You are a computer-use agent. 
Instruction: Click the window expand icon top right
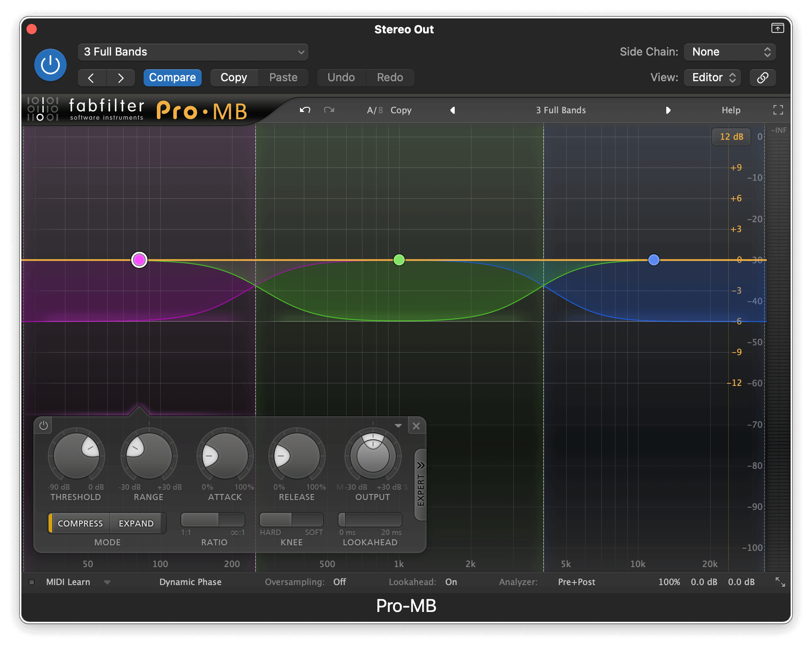click(x=777, y=28)
